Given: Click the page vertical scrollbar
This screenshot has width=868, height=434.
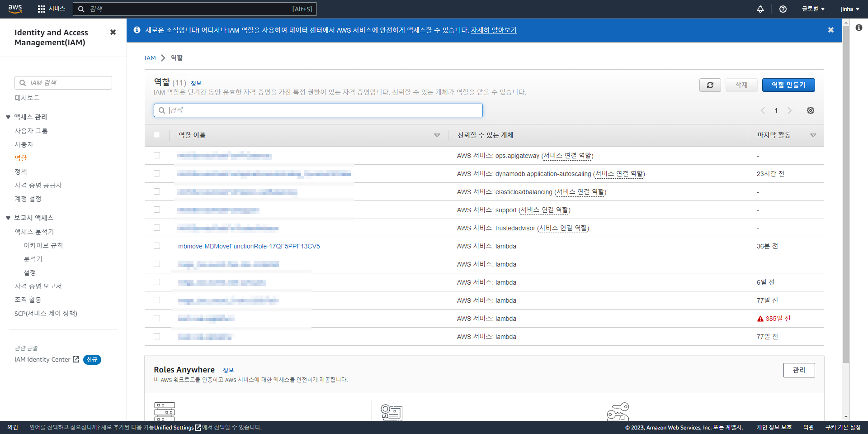Looking at the screenshot, I should tap(846, 195).
